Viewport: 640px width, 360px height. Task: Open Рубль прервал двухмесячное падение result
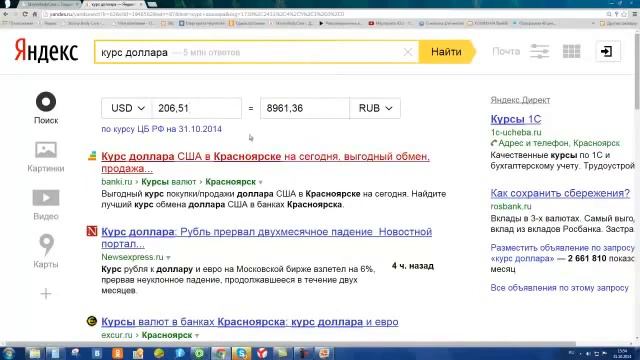click(267, 238)
